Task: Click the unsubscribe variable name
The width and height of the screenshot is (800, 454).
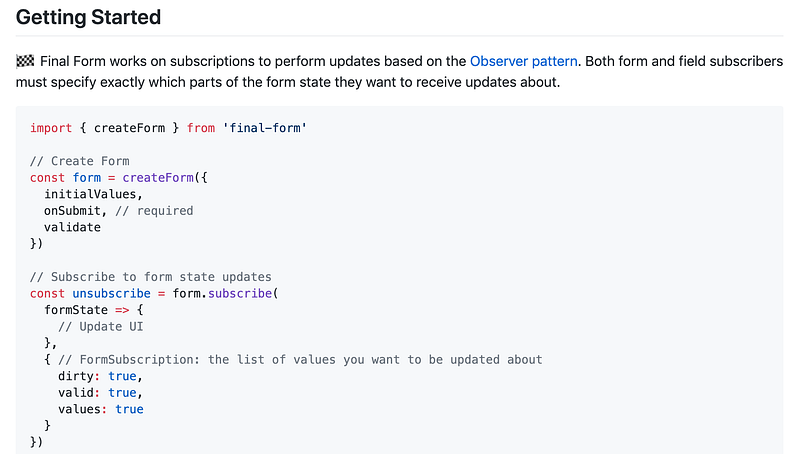Action: coord(111,294)
